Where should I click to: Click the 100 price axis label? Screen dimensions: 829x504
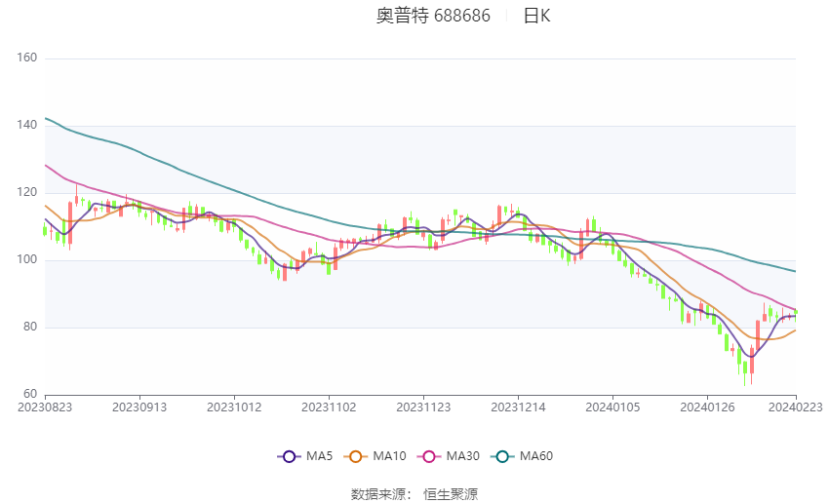tap(27, 259)
